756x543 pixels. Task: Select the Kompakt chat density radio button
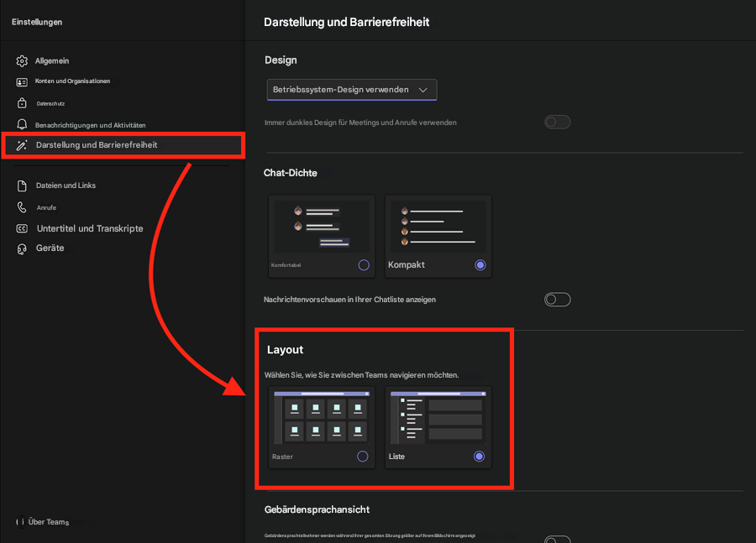coord(480,265)
